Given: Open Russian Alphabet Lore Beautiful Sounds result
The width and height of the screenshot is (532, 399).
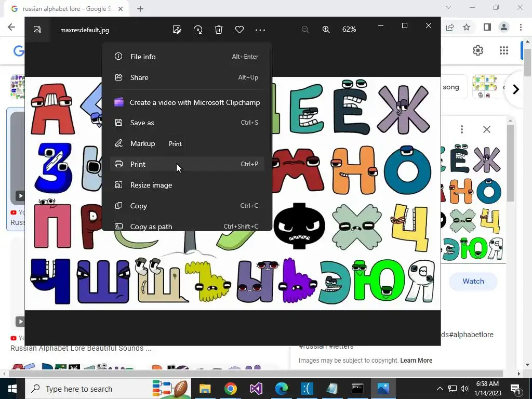Looking at the screenshot, I should tap(81, 348).
